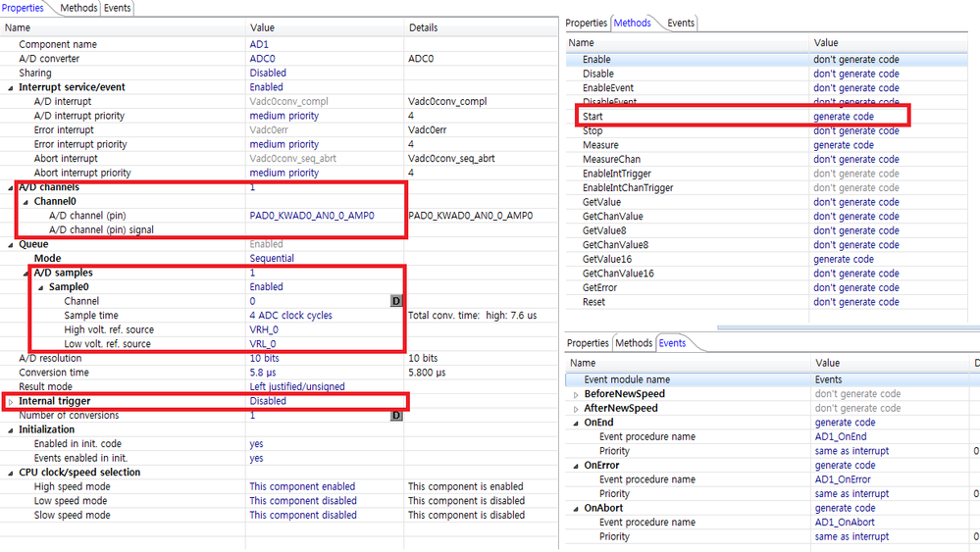Collapse the Queue property group
The width and height of the screenshot is (980, 552).
click(x=12, y=244)
